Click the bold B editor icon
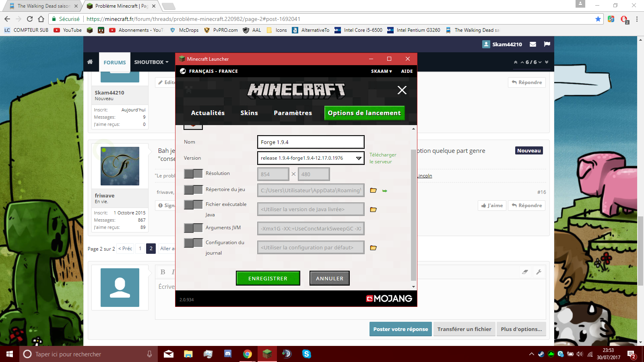The image size is (644, 362). click(163, 272)
